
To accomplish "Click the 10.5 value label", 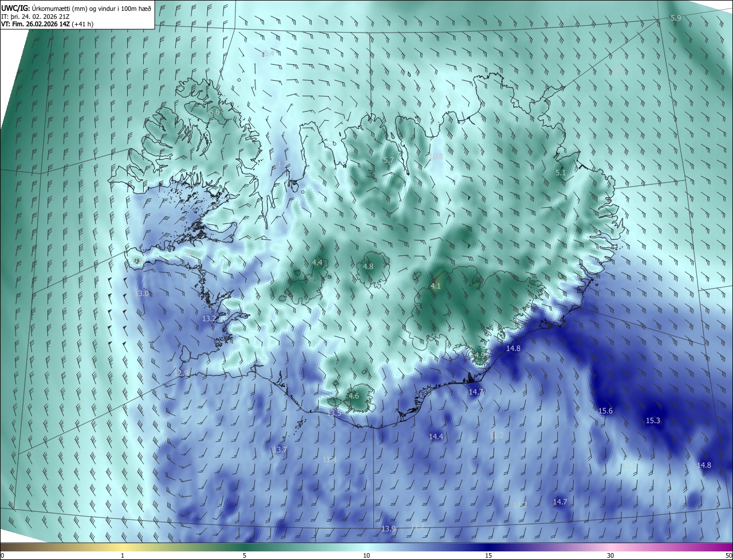I will pos(628,466).
